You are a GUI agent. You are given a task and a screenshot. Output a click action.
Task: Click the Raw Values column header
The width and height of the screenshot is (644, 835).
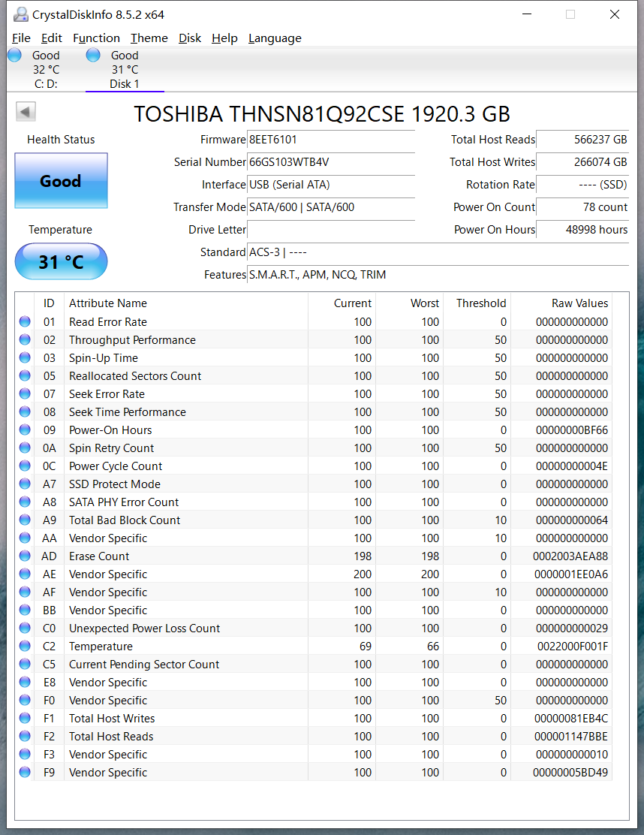[561, 303]
